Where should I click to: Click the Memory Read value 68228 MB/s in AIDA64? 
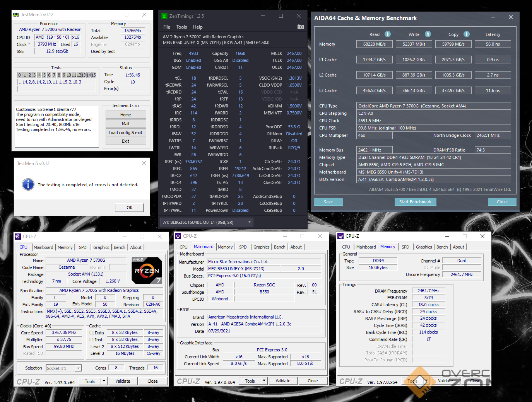point(375,44)
